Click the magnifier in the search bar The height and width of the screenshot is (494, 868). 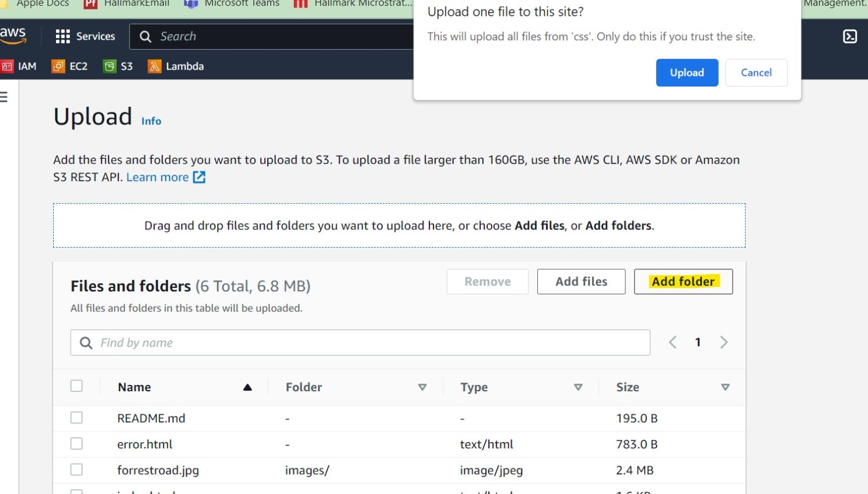click(145, 36)
